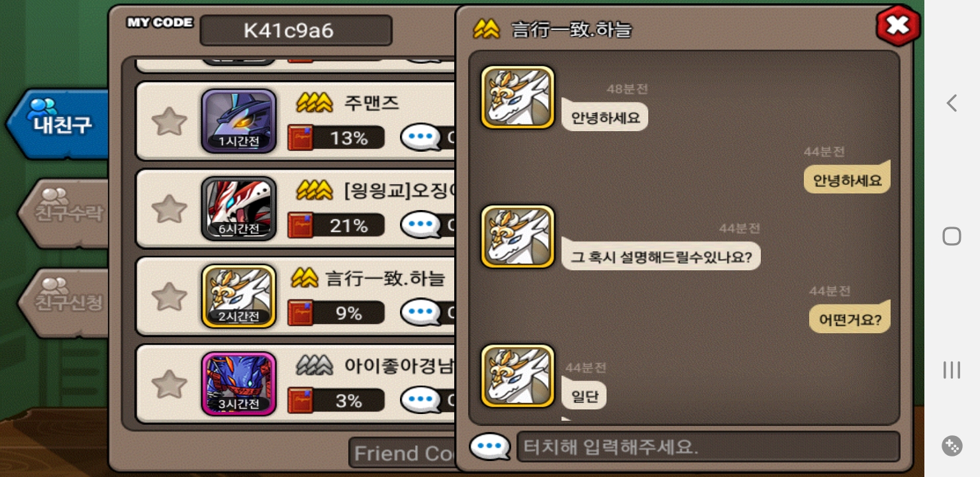Click red book icon next to 9%
Screen dimensions: 980x477
pos(300,313)
